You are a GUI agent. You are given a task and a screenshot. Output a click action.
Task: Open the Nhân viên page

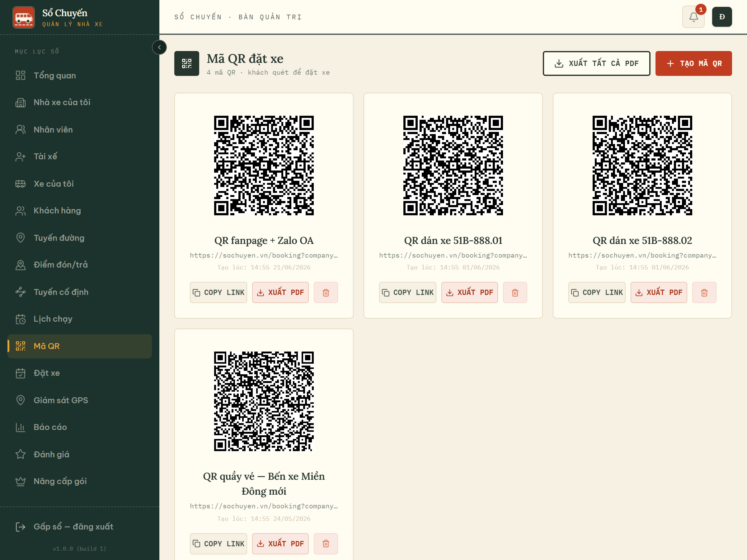80,130
